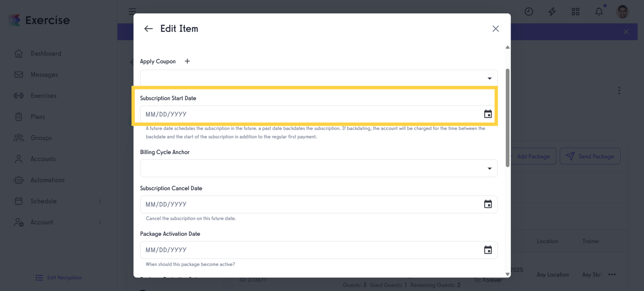The image size is (644, 291).
Task: Go back from Edit Item
Action: [x=148, y=28]
